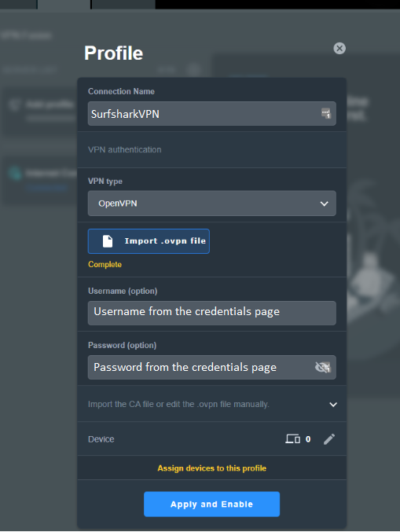This screenshot has height=532, width=400.
Task: Focus the Connection Name field containing SurfsharkVPN
Action: [211, 114]
